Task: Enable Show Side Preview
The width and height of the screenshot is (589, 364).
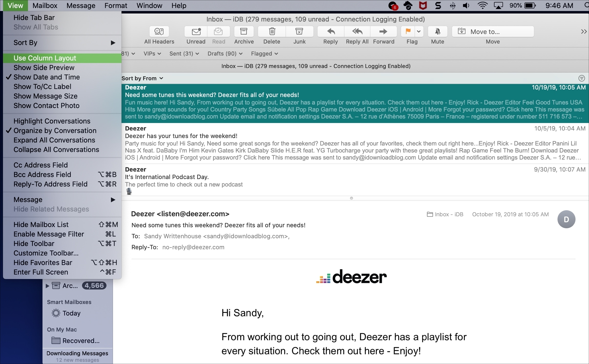Action: (x=62, y=68)
